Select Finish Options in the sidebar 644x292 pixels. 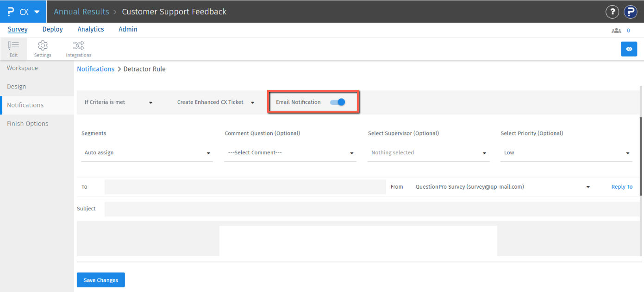28,124
